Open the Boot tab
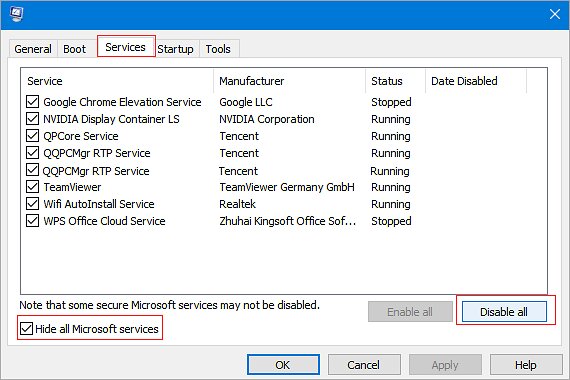Viewport: 570px width, 380px height. pyautogui.click(x=75, y=49)
